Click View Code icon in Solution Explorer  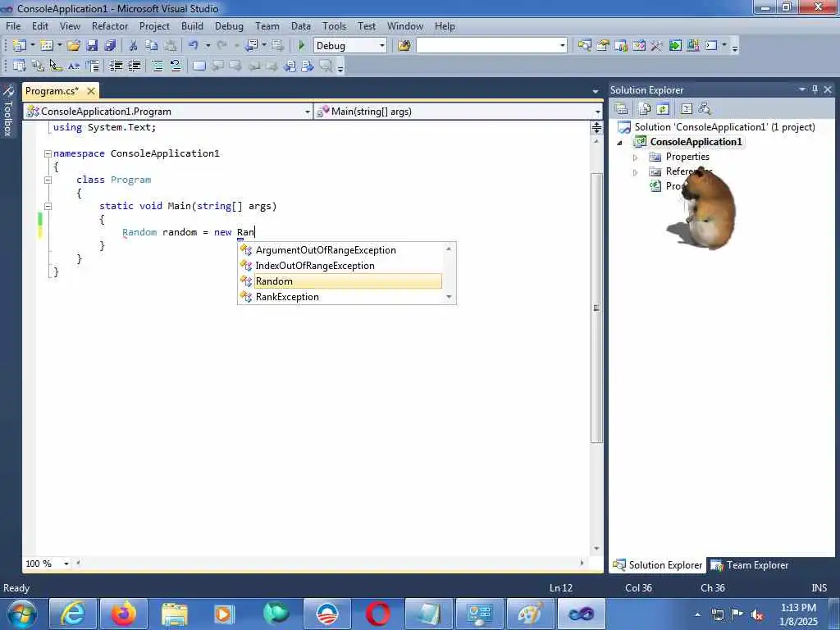click(687, 109)
